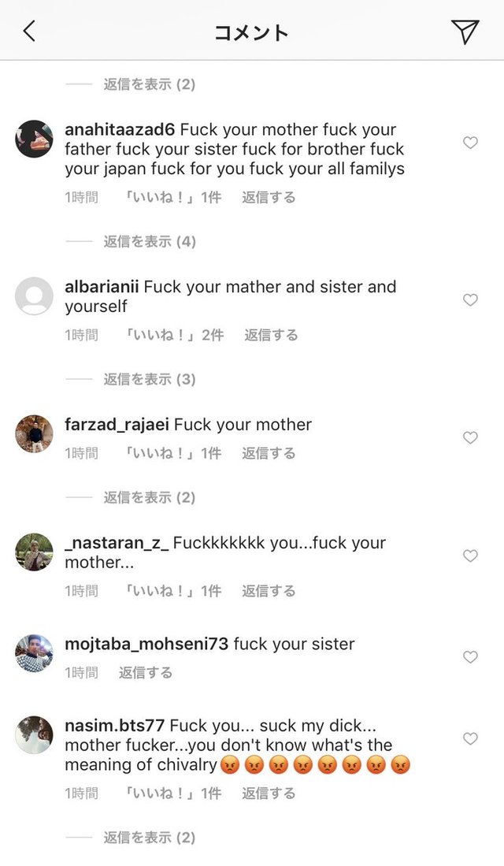Reply to mojtaba_mohseni73 comment
504x866 pixels.
click(x=146, y=673)
